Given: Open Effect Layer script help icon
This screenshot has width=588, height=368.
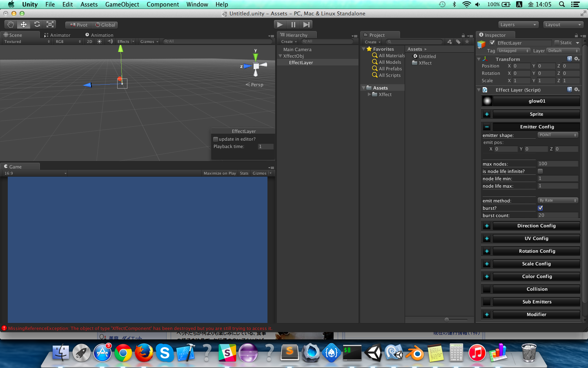Looking at the screenshot, I should pos(570,90).
